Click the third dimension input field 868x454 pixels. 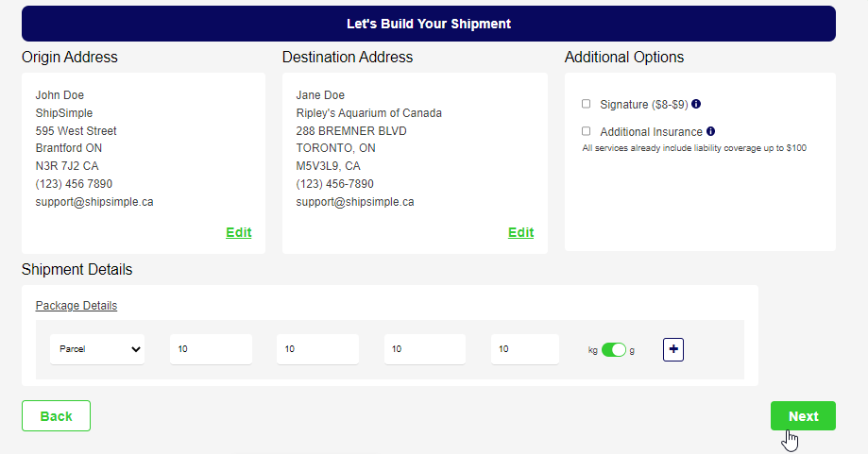coord(425,349)
